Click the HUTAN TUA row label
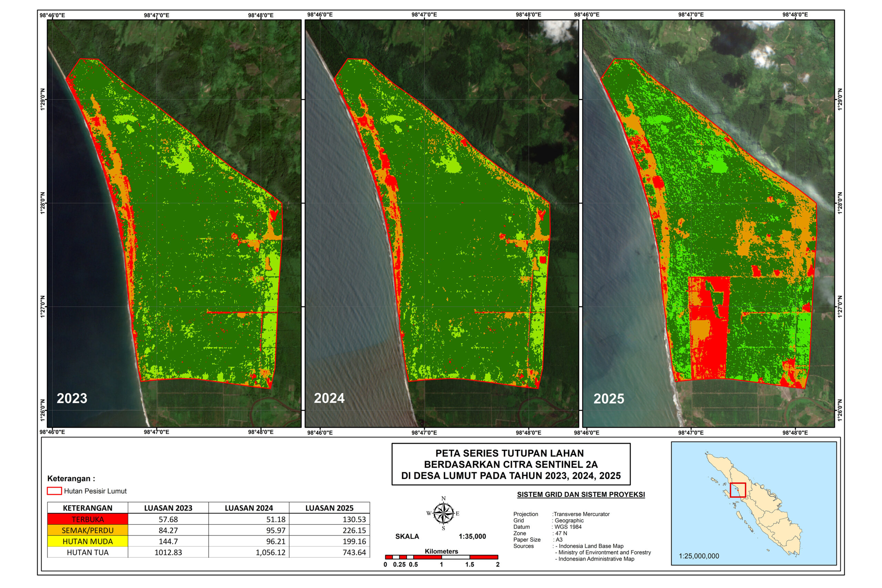The width and height of the screenshot is (882, 588). point(88,553)
